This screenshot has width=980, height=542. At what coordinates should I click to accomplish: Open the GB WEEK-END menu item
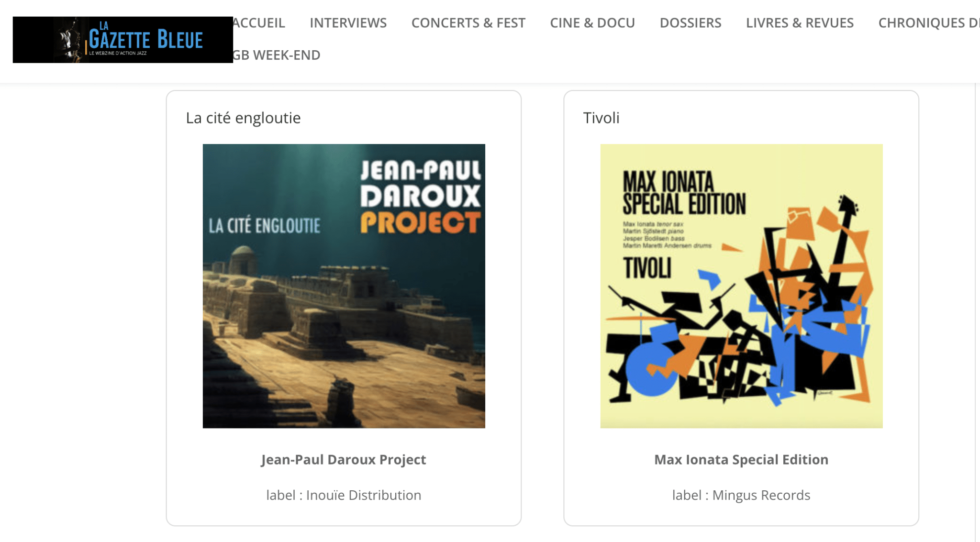(x=277, y=55)
